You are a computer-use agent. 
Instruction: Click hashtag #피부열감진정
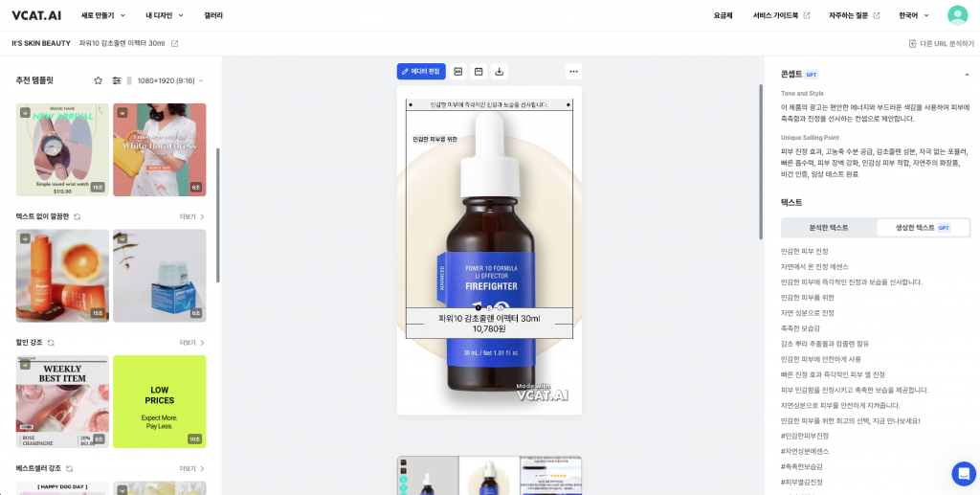point(801,483)
